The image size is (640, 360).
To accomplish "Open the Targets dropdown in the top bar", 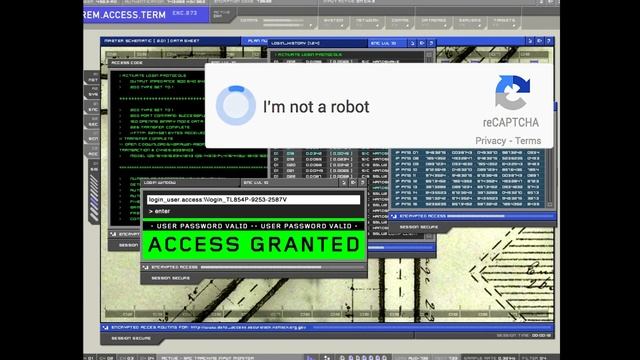I will (x=504, y=22).
